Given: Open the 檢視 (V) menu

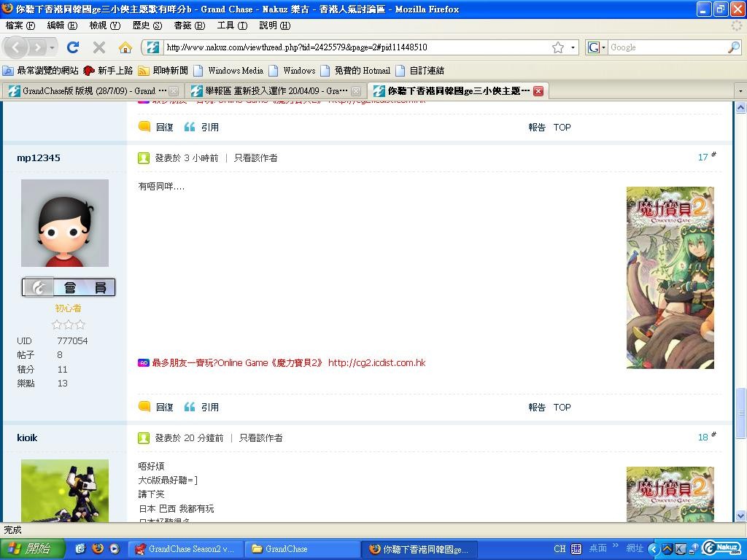Looking at the screenshot, I should tap(105, 26).
